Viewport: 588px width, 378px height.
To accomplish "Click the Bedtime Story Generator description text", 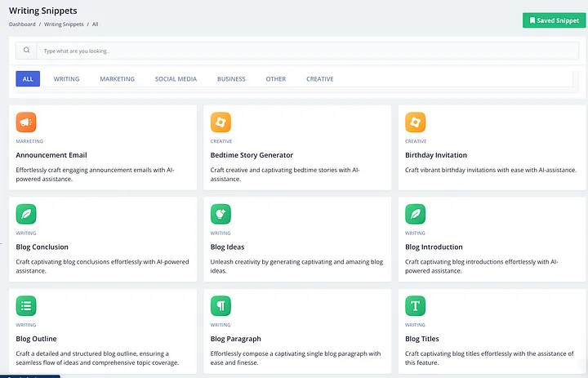I will (x=285, y=175).
